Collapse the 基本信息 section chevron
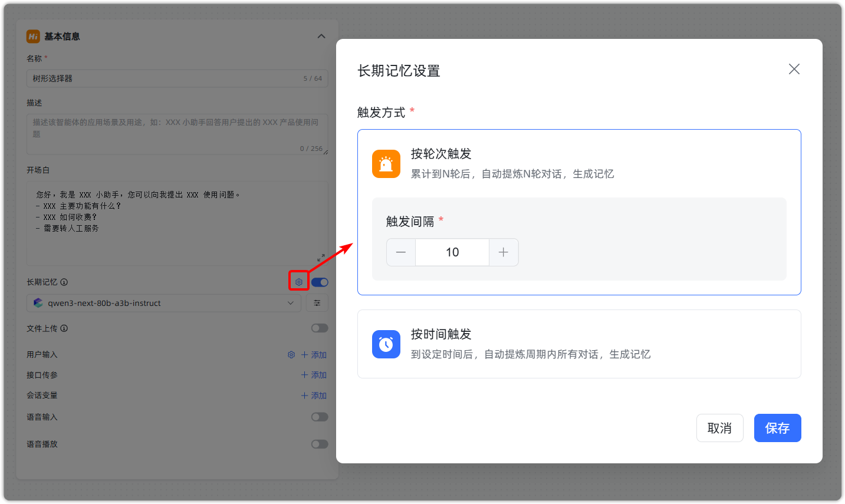845x504 pixels. pos(321,37)
